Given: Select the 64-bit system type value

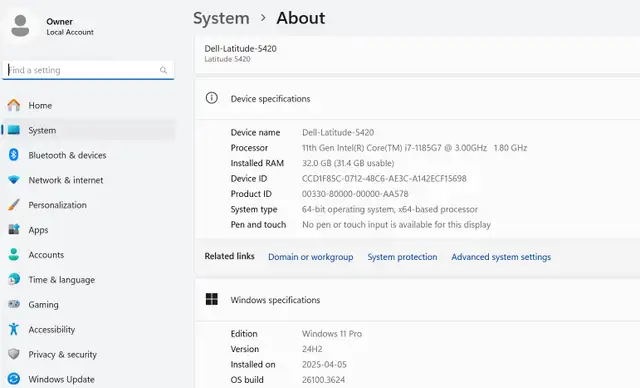Looking at the screenshot, I should coord(390,209).
